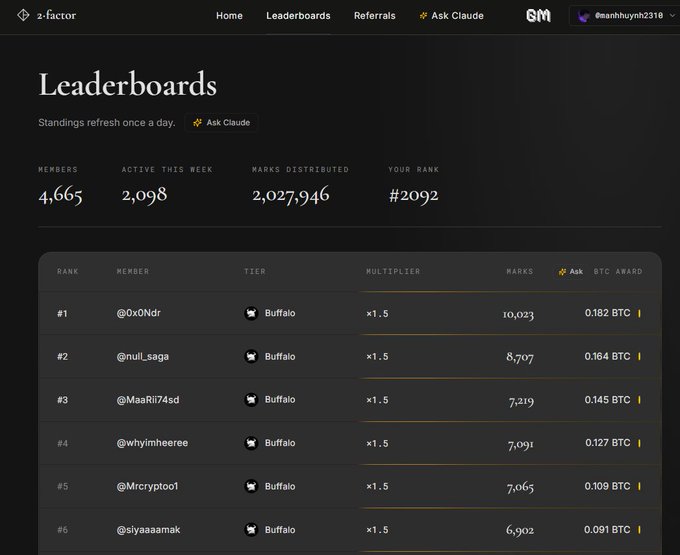Click the 2,027,946 marks distributed value

pyautogui.click(x=291, y=195)
